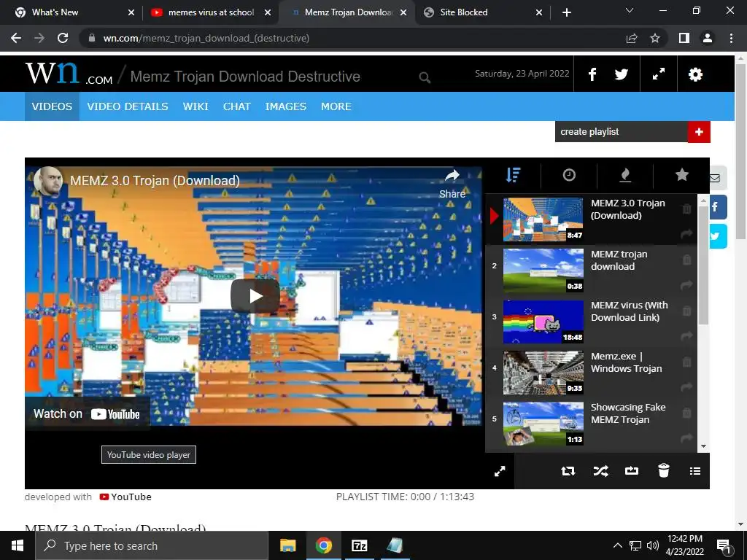The image size is (747, 560).
Task: Open Showcasing Fake MEMZ Trojan playlist title
Action: (x=628, y=413)
